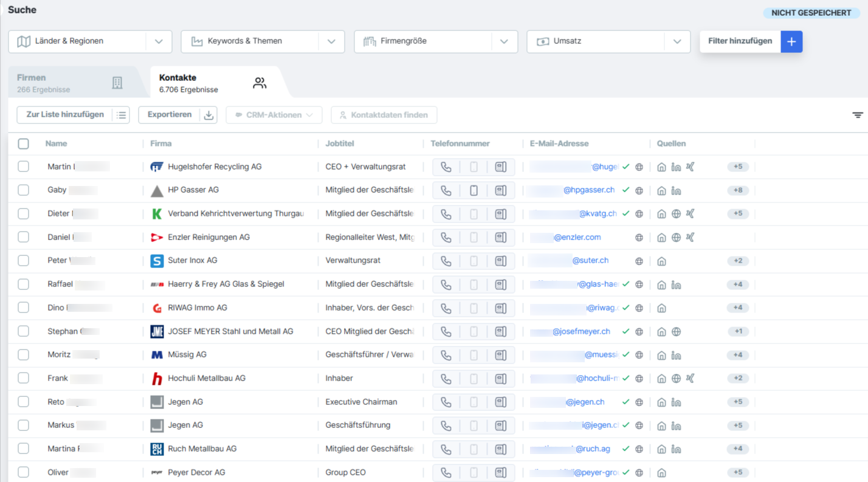Image resolution: width=868 pixels, height=482 pixels.
Task: Click the download icon beside Exportieren
Action: pyautogui.click(x=208, y=115)
